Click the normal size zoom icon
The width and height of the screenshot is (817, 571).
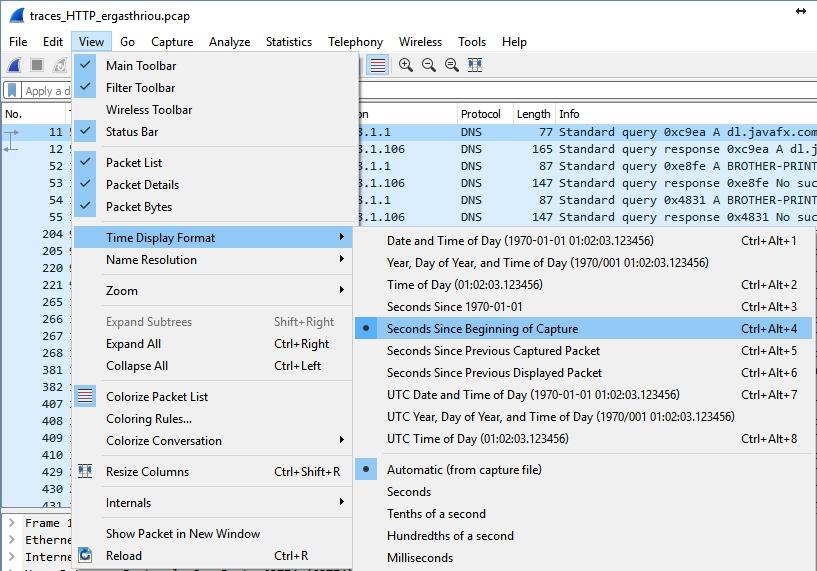(x=452, y=65)
